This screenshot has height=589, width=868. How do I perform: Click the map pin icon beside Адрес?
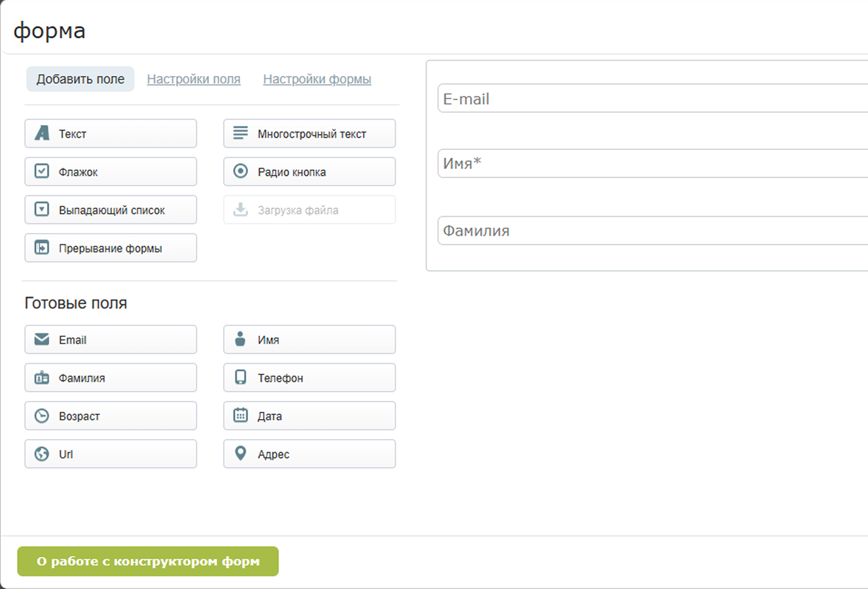pyautogui.click(x=241, y=453)
